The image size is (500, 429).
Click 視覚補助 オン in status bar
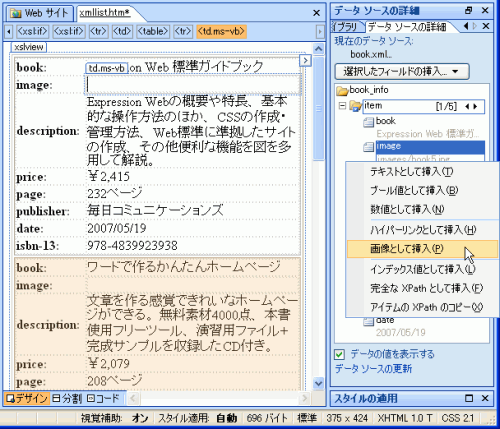(x=114, y=418)
